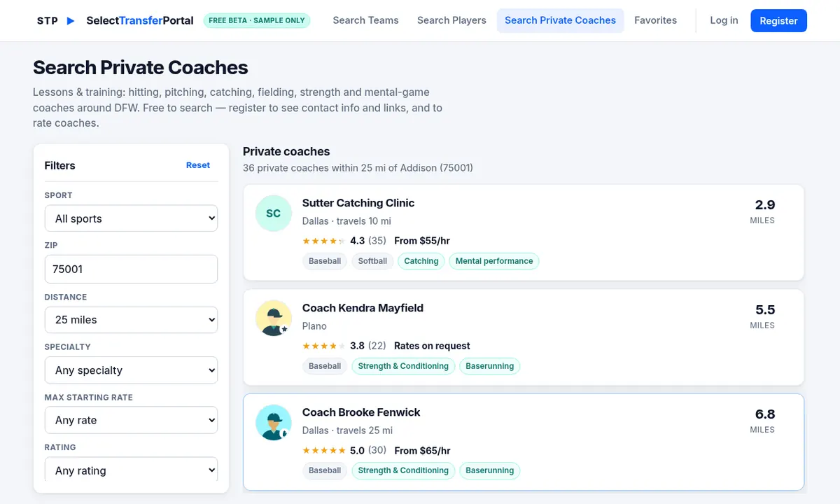The width and height of the screenshot is (840, 504).
Task: Expand the Rating dropdown
Action: click(131, 470)
